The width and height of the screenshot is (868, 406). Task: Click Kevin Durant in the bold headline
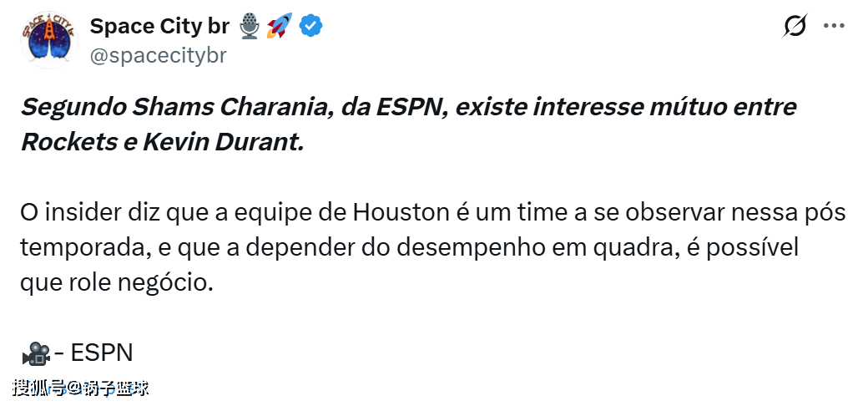coord(224,142)
